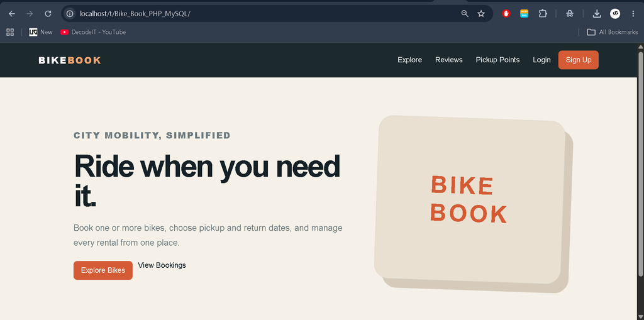The image size is (644, 320).
Task: Click the 'Book one or more bikes' paragraph
Action: (208, 235)
